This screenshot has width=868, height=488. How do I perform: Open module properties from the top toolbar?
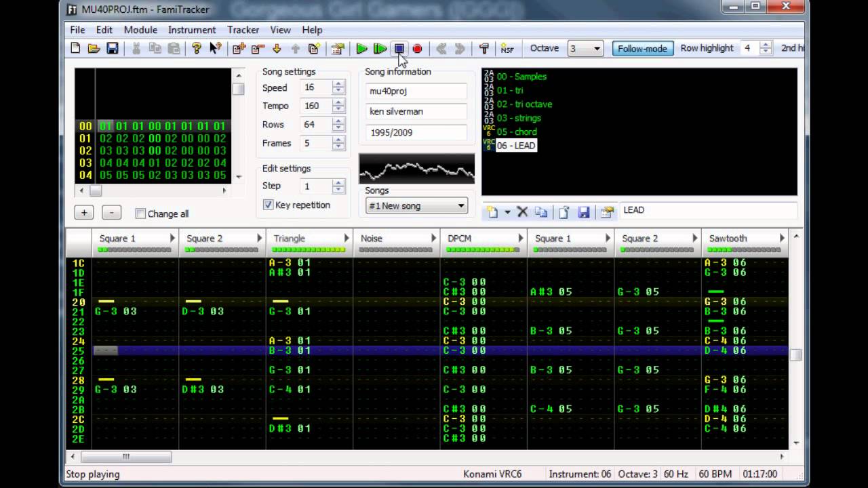[x=338, y=48]
